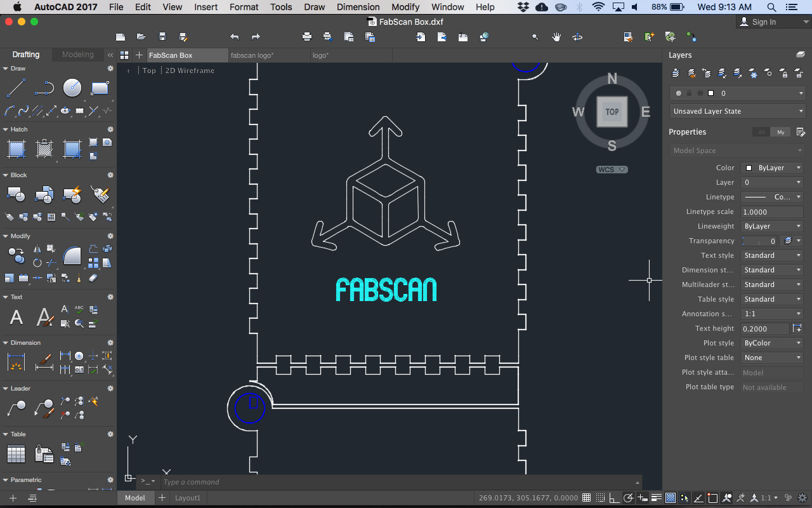
Task: Switch to the Layout1 tab
Action: tap(188, 498)
